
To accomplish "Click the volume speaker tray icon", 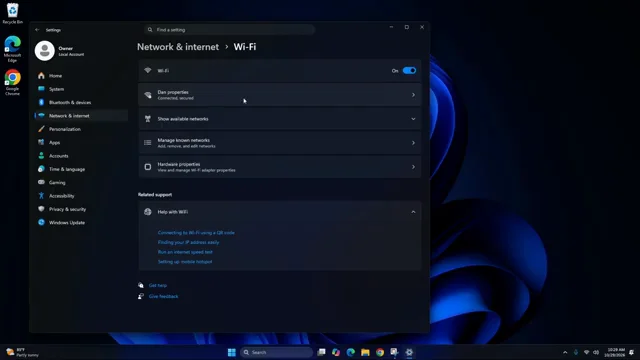I will point(596,352).
